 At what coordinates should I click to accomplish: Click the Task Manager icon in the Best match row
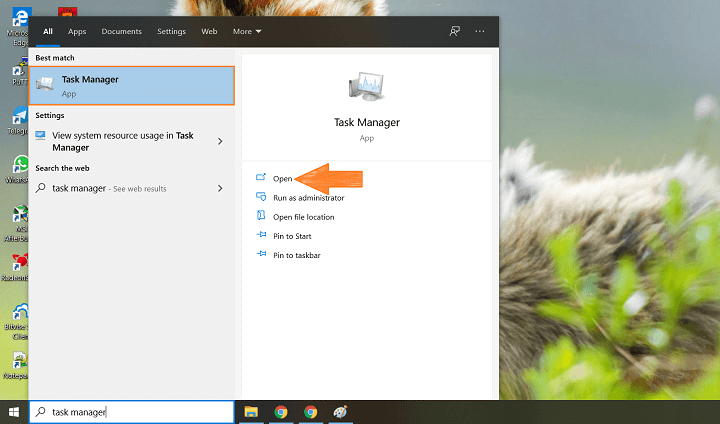click(x=45, y=84)
